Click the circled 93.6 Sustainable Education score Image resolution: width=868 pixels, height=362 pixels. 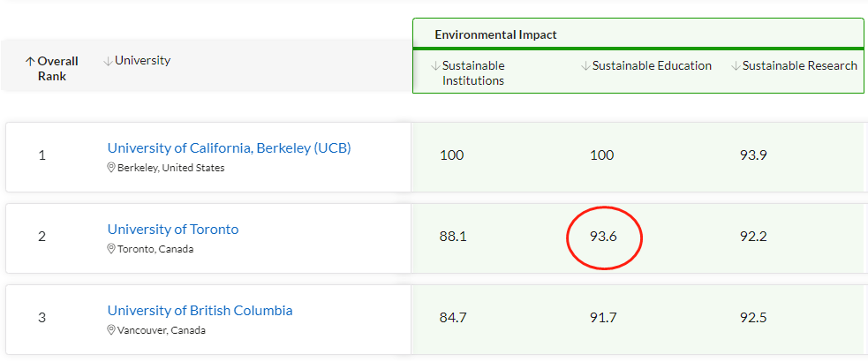(603, 237)
